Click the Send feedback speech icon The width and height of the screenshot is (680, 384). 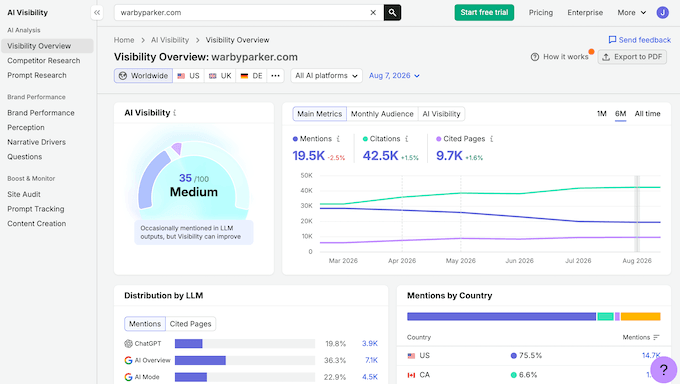pyautogui.click(x=612, y=39)
